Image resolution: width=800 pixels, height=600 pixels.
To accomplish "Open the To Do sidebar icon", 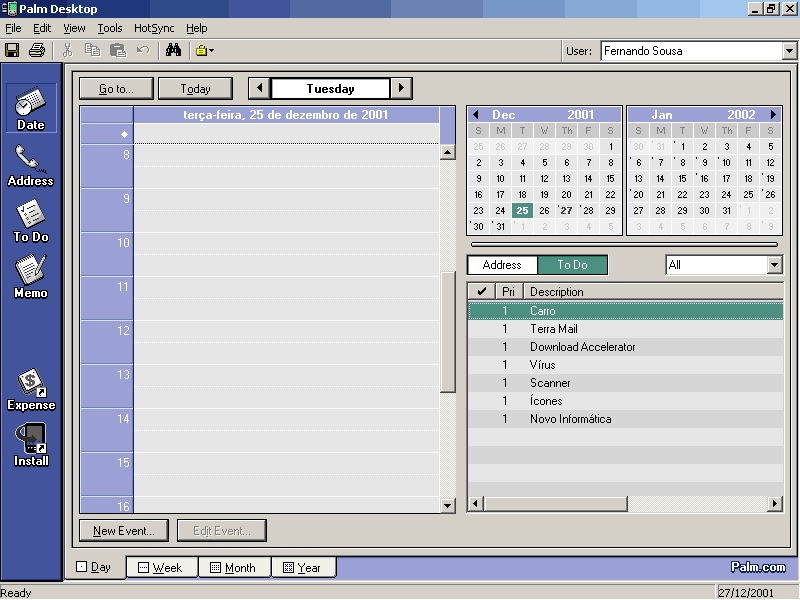I will click(x=30, y=221).
